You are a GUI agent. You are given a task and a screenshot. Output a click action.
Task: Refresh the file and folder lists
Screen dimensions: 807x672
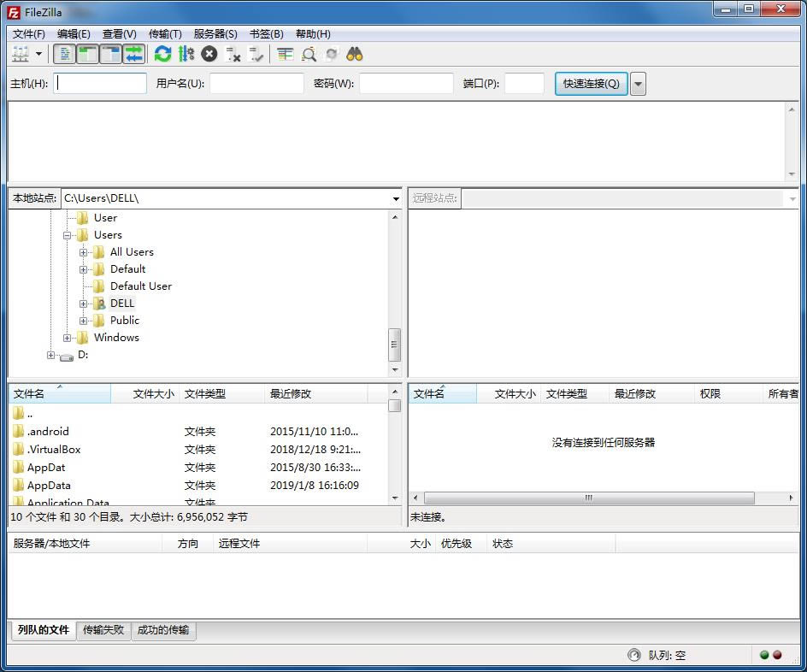pos(162,54)
